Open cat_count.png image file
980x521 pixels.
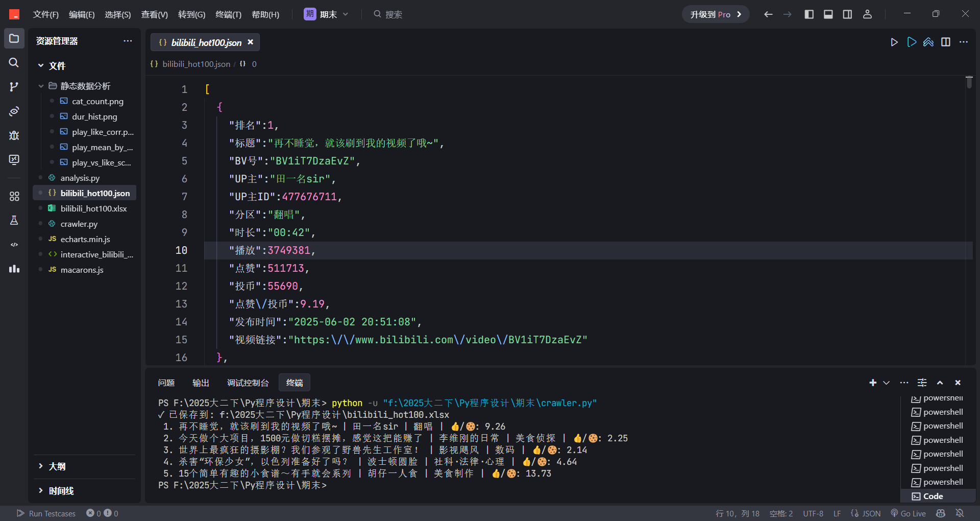97,101
